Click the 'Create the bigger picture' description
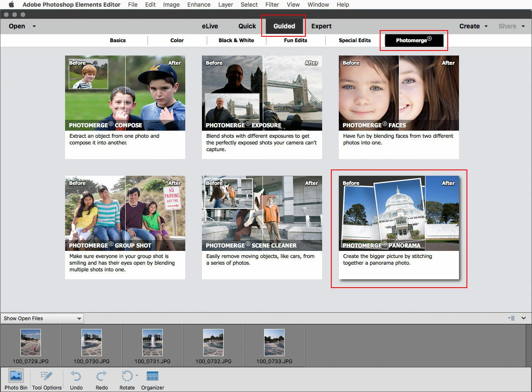 click(x=388, y=260)
